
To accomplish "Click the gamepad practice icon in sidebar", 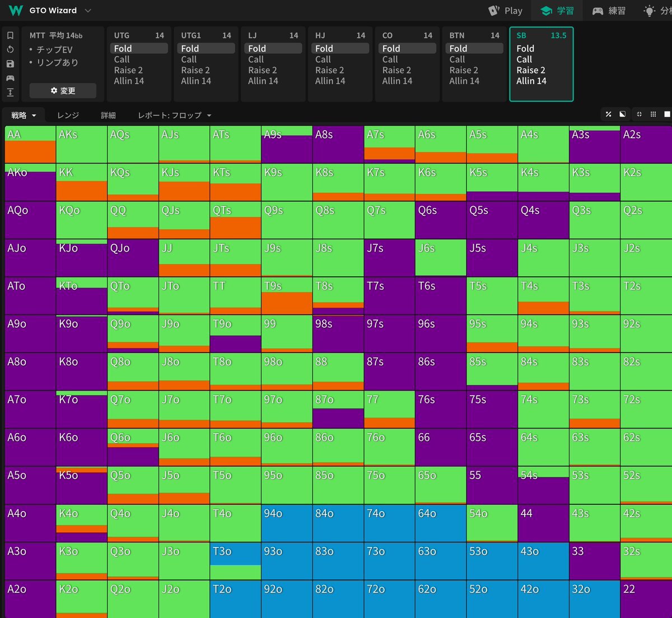I will (10, 78).
